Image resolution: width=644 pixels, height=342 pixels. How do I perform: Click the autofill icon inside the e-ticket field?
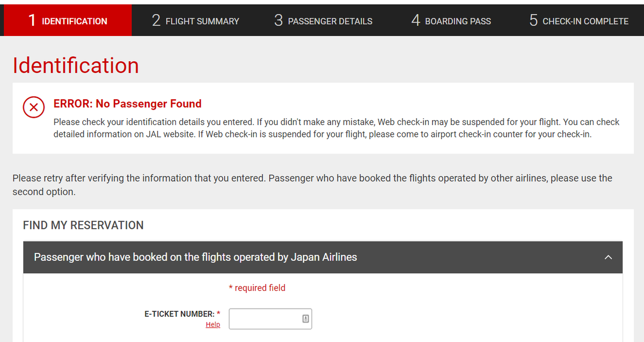(x=305, y=319)
